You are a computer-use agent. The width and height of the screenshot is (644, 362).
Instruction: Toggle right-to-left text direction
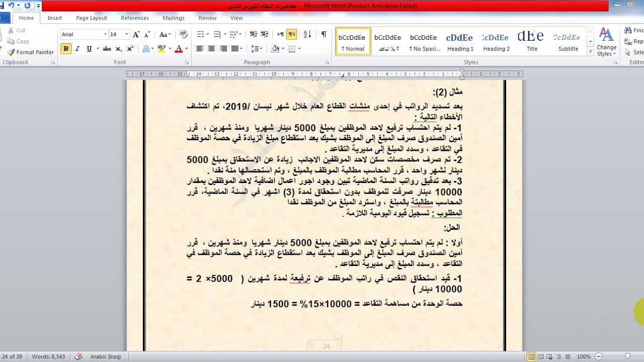click(x=292, y=34)
